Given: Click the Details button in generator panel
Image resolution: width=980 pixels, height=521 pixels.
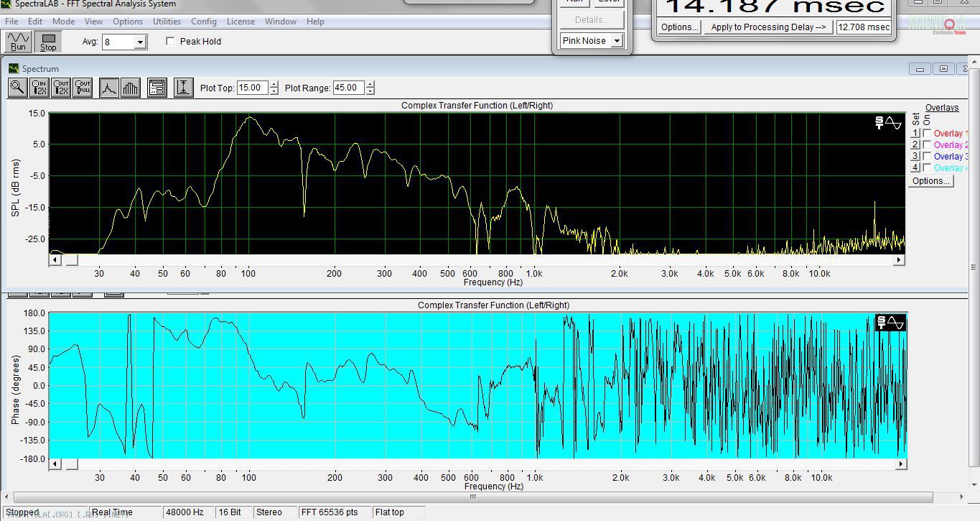Looking at the screenshot, I should 592,19.
